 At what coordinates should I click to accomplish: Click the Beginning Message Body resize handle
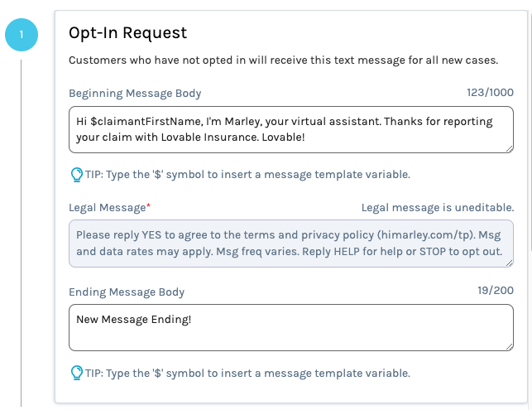pos(507,147)
